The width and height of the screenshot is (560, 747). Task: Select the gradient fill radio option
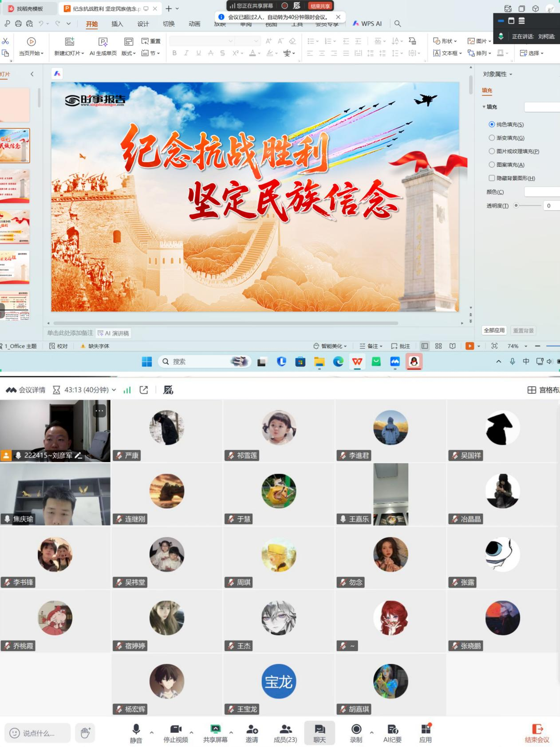pos(492,138)
